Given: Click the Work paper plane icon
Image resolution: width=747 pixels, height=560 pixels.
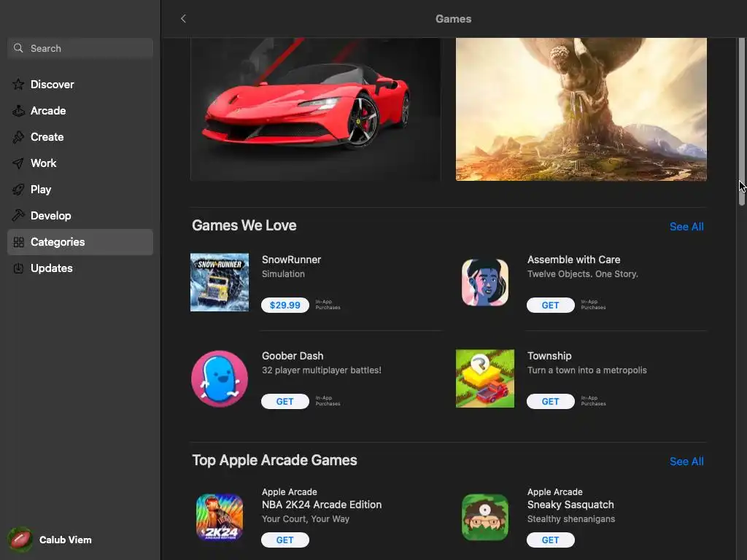Looking at the screenshot, I should coord(18,163).
